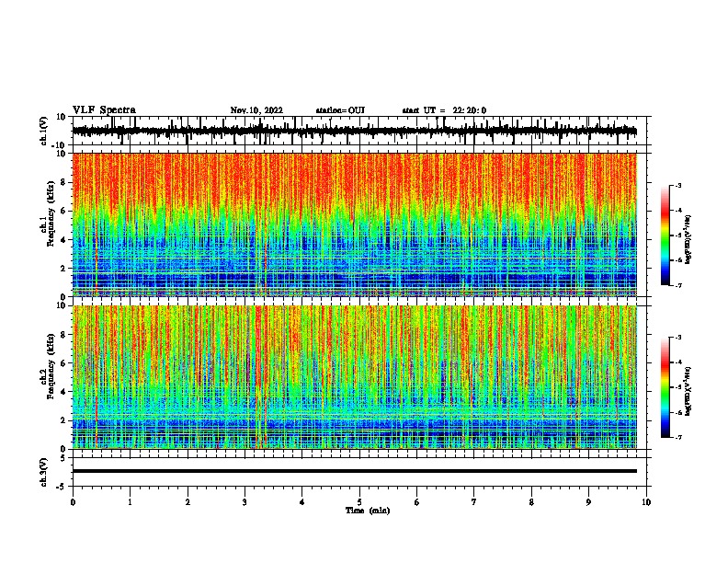Click the "2" tick on time axis
This screenshot has height=563, width=728.
[188, 502]
